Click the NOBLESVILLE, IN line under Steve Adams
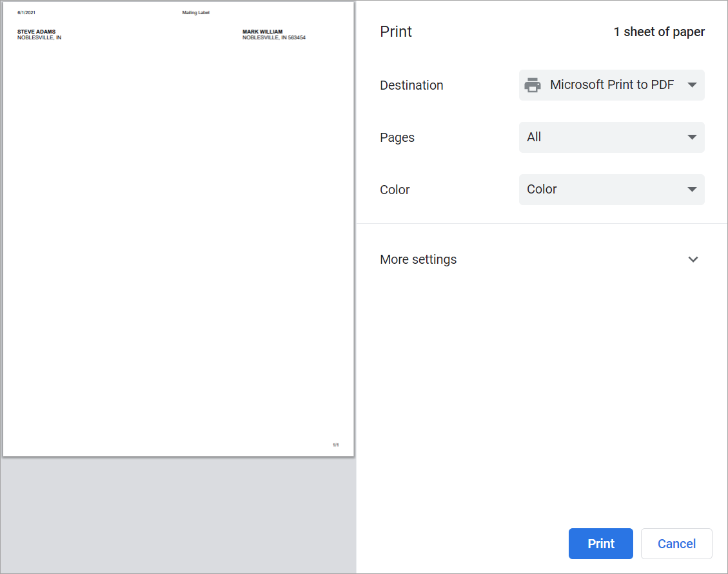The width and height of the screenshot is (728, 574). coord(39,37)
